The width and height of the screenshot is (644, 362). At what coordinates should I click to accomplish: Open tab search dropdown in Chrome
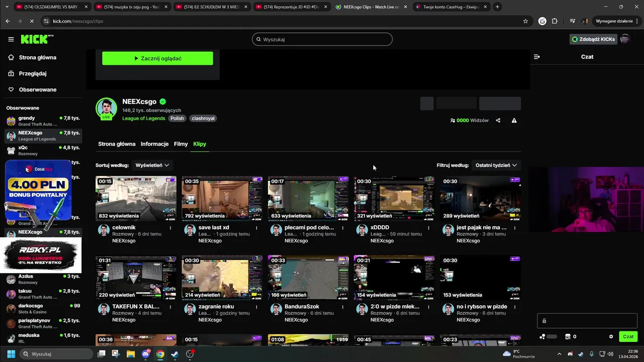coord(8,7)
